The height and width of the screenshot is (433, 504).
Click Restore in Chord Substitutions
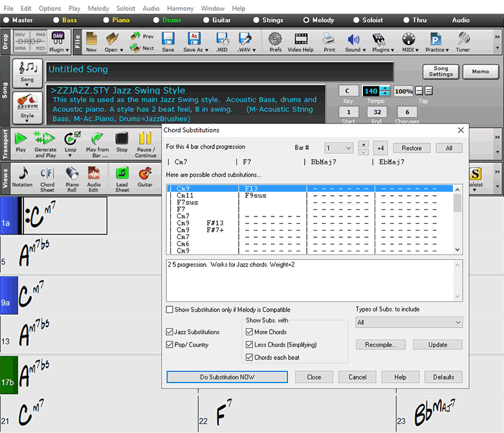point(411,148)
